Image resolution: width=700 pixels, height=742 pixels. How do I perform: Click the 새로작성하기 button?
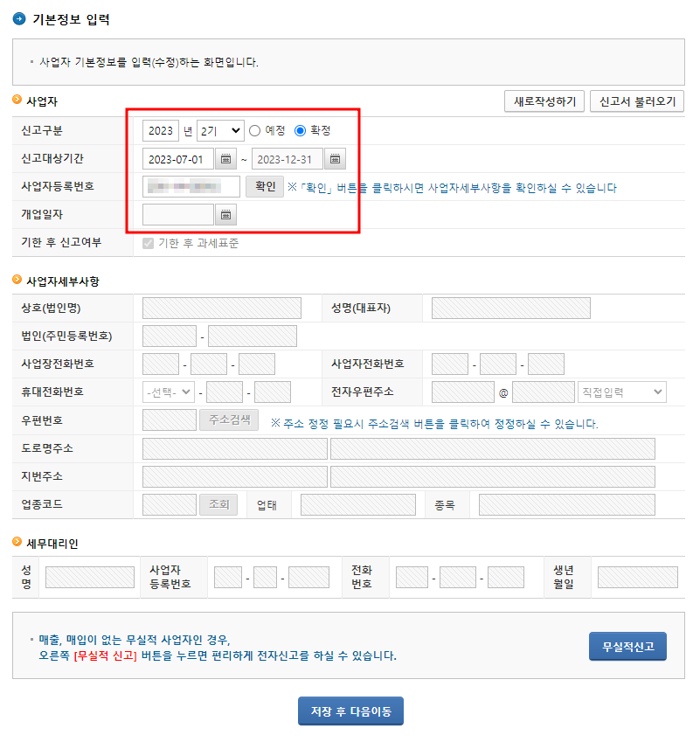click(x=544, y=101)
